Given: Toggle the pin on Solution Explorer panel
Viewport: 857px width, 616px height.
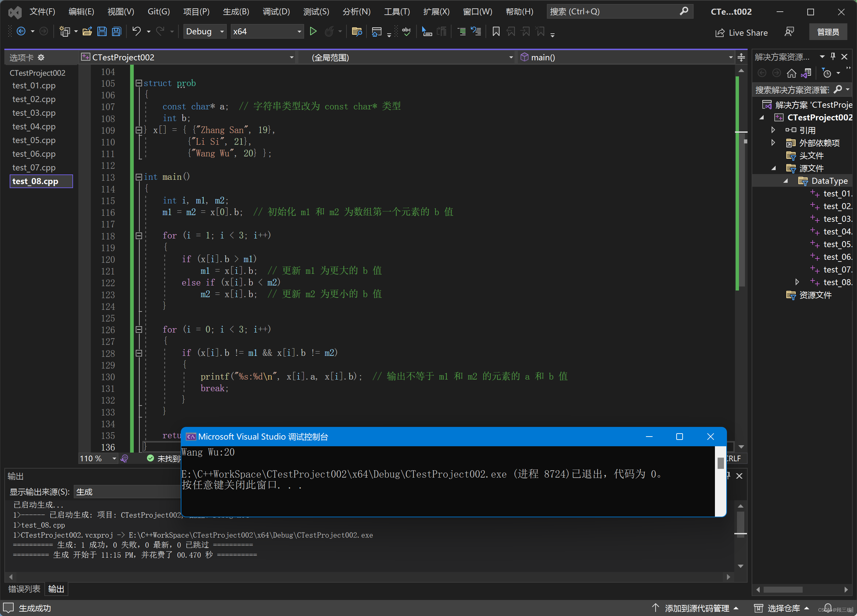Looking at the screenshot, I should (833, 57).
